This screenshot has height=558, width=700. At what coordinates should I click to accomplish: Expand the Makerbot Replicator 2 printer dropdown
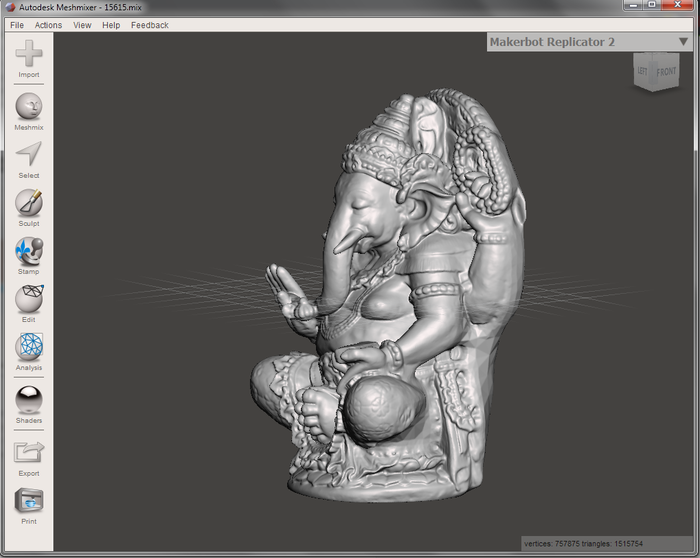(x=682, y=42)
